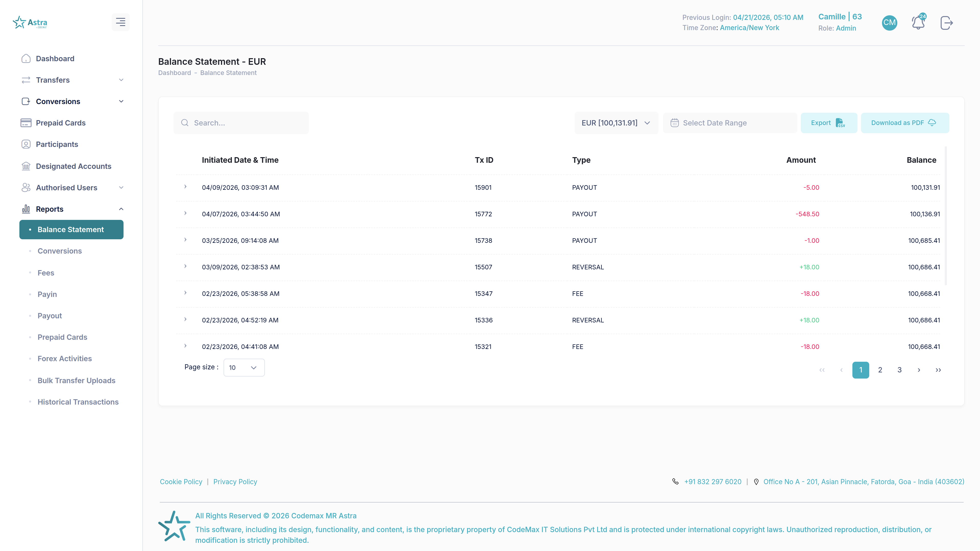This screenshot has height=551, width=980.
Task: Open Cookie Policy link
Action: [181, 482]
